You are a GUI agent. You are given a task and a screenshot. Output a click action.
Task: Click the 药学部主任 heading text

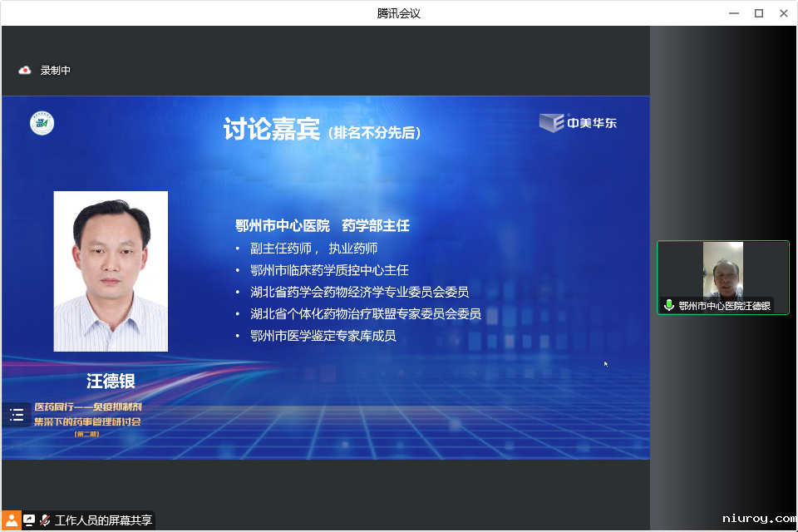coord(376,226)
